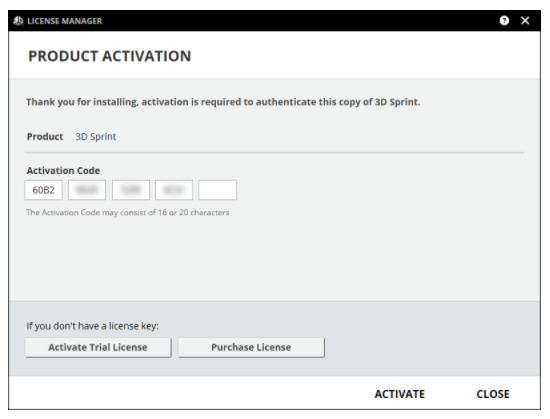Focus the fourth activation code field
This screenshot has width=550, height=419.
[174, 190]
